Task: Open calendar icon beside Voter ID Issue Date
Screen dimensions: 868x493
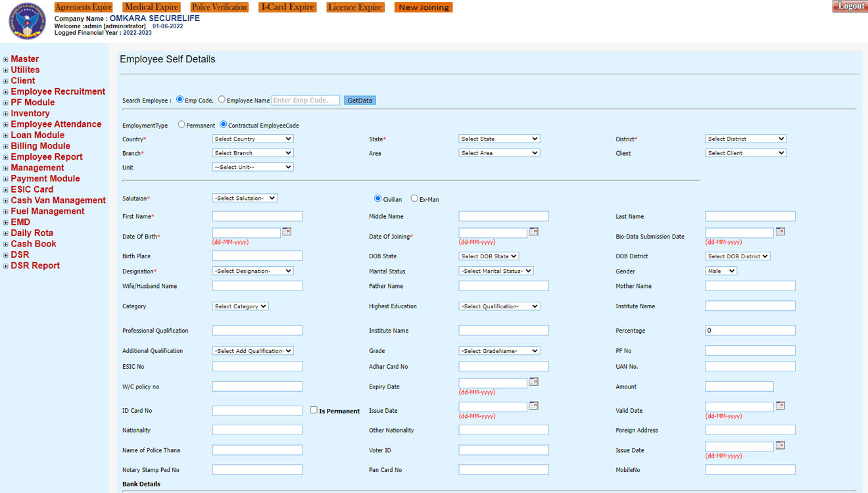Action: [x=781, y=446]
